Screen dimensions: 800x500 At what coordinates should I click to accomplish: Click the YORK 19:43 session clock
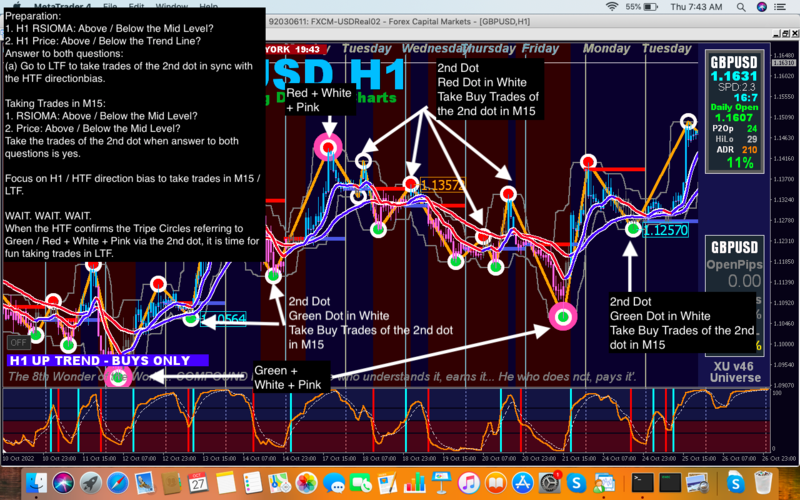click(294, 49)
